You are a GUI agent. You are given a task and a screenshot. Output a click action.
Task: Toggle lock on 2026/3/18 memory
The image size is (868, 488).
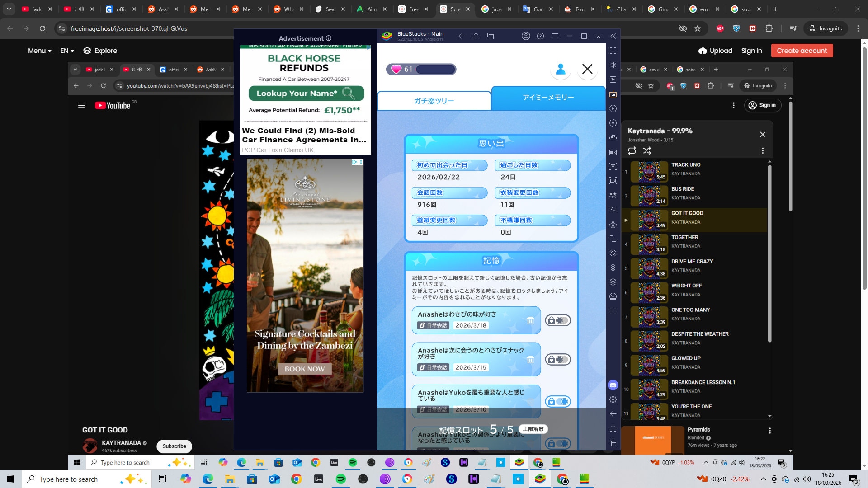(x=558, y=320)
